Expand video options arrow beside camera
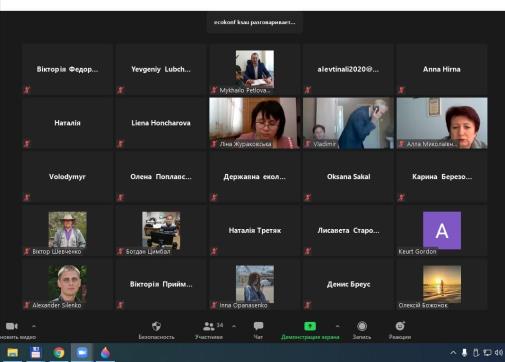Screen dimensions: 505x362 click(x=34, y=326)
